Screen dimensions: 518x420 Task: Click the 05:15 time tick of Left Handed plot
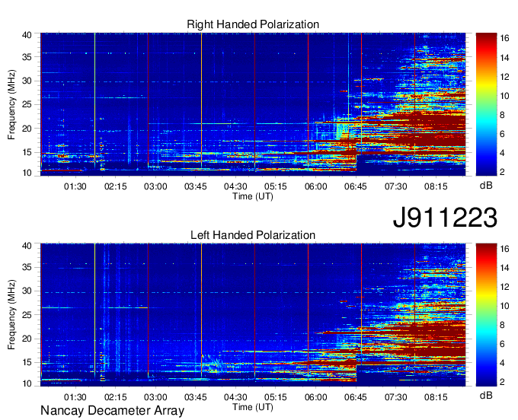(276, 397)
